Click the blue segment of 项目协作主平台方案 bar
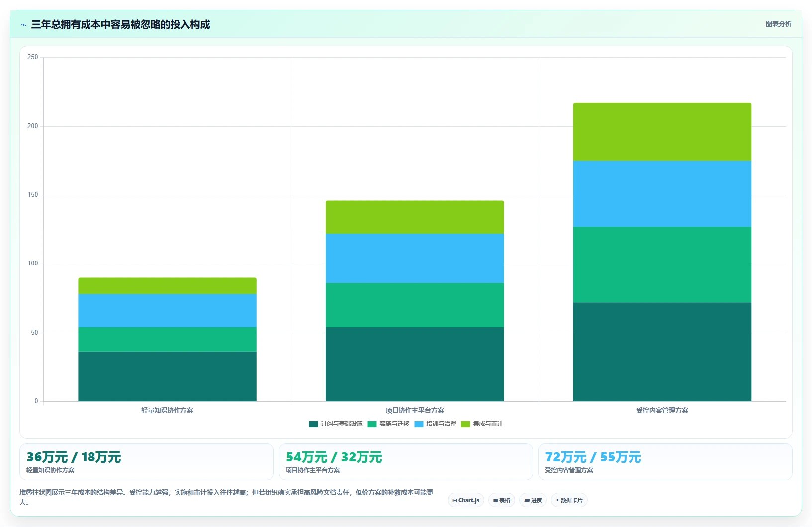The image size is (812, 527). (x=415, y=259)
